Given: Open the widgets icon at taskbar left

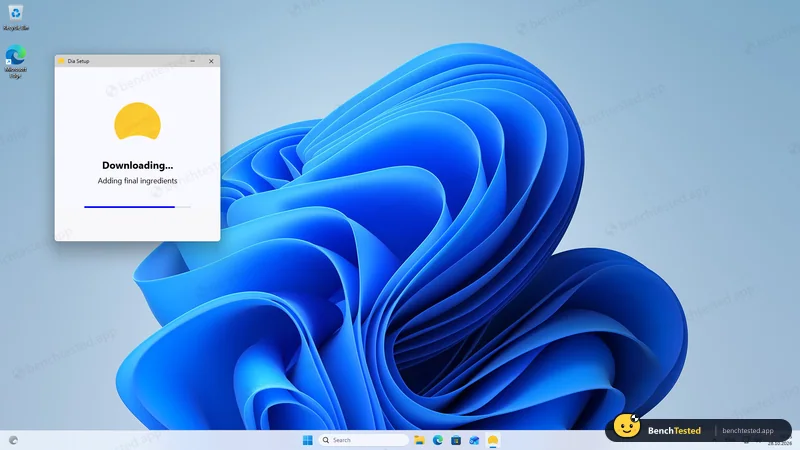Looking at the screenshot, I should click(x=13, y=440).
